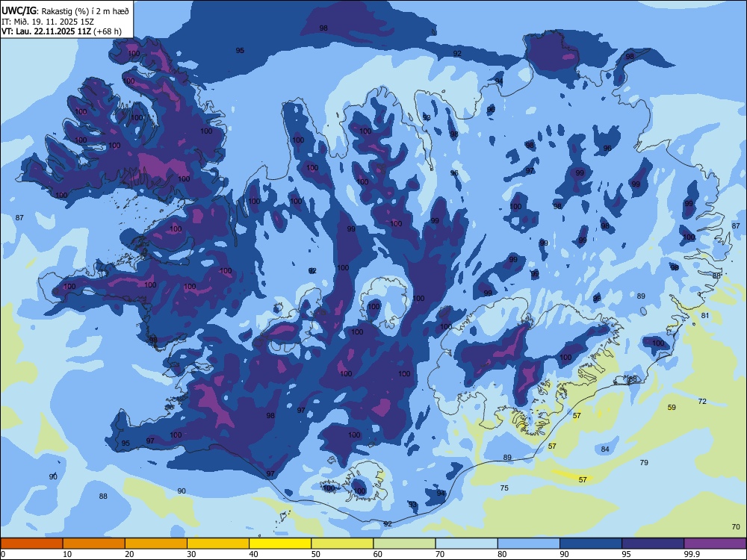Pick the pale green 60–70 legend swatch

(x=404, y=544)
